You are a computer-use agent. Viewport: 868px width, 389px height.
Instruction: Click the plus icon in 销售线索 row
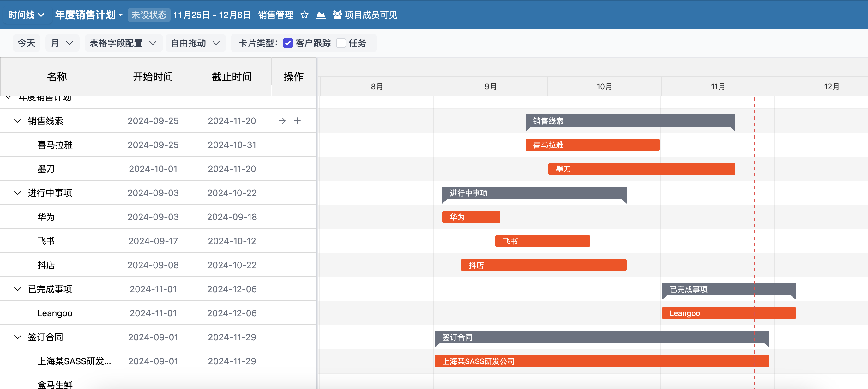click(297, 121)
